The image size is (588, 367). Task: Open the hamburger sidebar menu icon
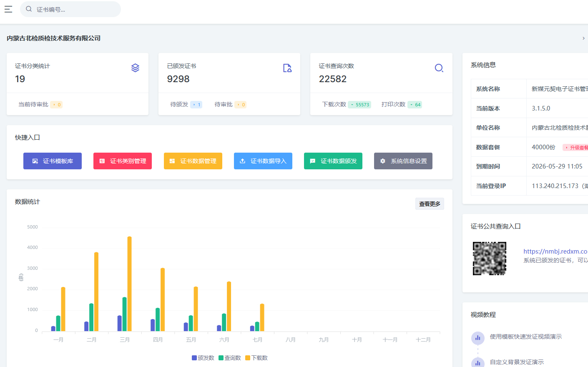[8, 9]
